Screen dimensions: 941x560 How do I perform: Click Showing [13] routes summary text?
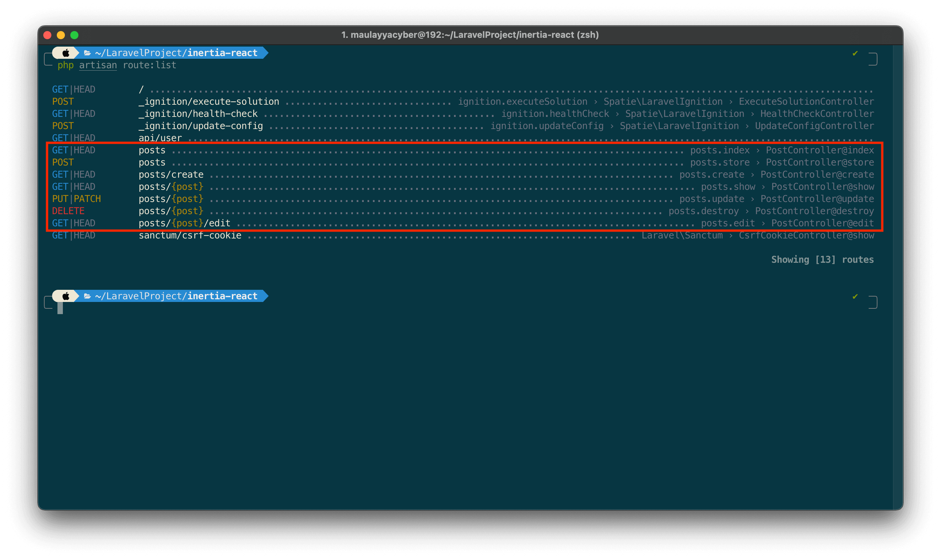pos(822,260)
